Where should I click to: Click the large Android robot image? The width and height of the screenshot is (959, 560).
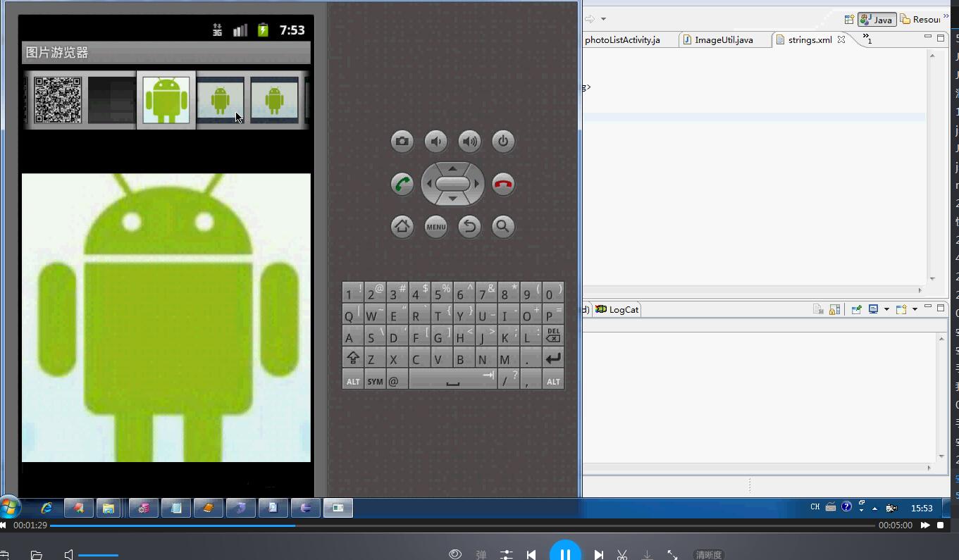coord(166,318)
